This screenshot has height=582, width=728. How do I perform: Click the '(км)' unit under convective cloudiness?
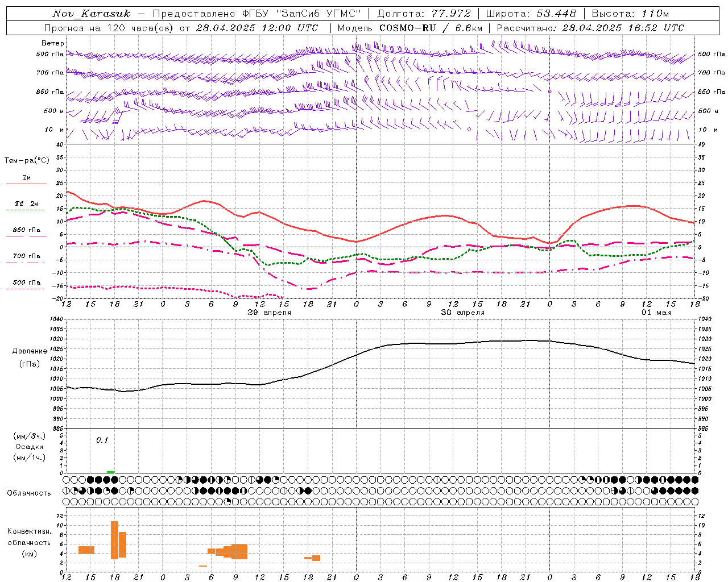tap(30, 554)
